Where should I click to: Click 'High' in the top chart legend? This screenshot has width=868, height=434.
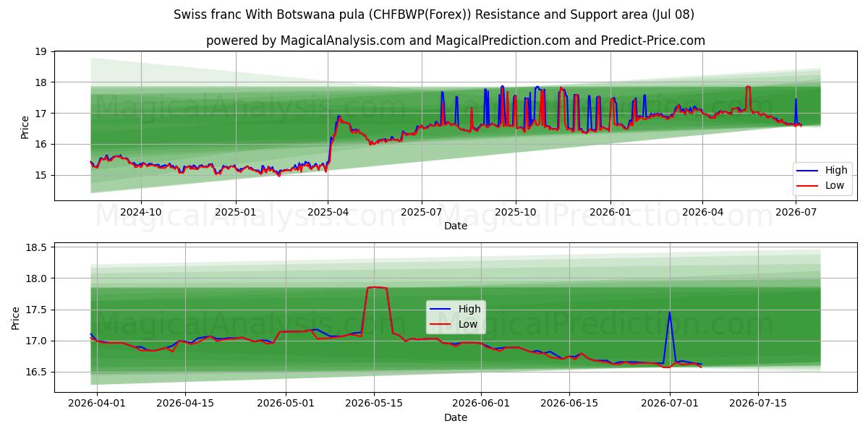836,171
